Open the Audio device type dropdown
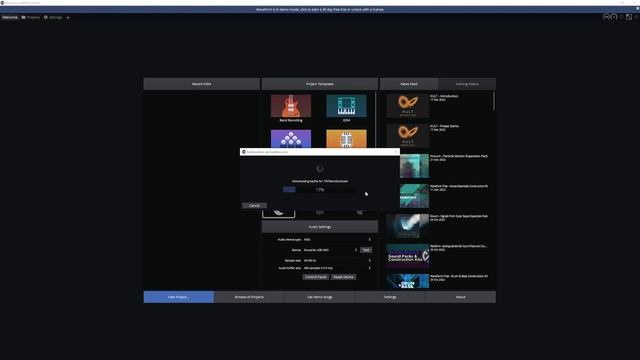 (337, 240)
